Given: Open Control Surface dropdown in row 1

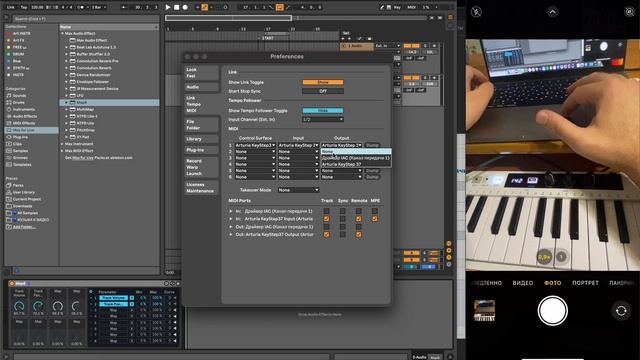Looking at the screenshot, I should pos(255,145).
